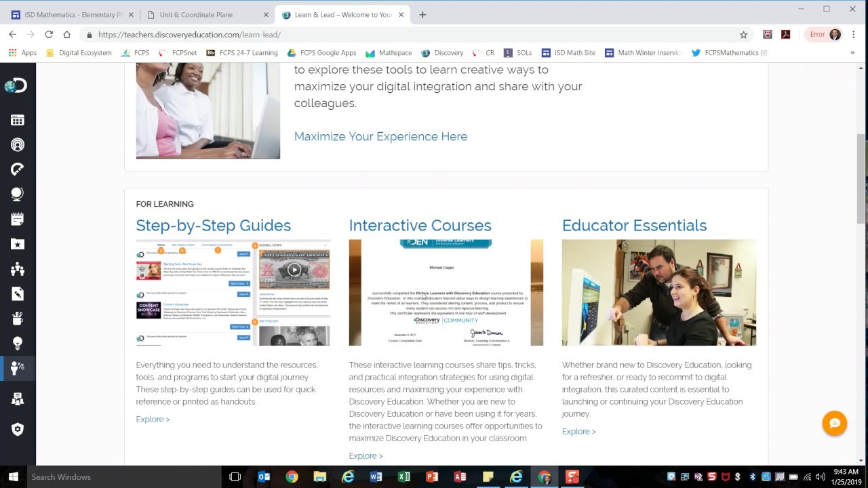
Task: Open Excel from the taskbar
Action: (403, 477)
